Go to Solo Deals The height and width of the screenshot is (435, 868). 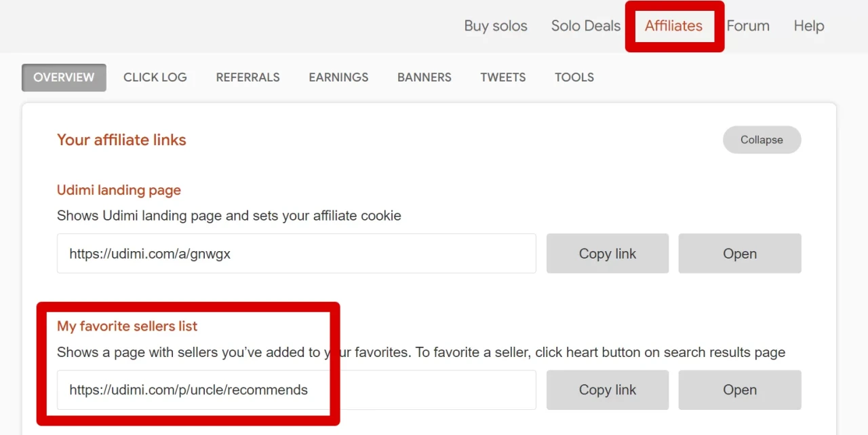pos(585,26)
